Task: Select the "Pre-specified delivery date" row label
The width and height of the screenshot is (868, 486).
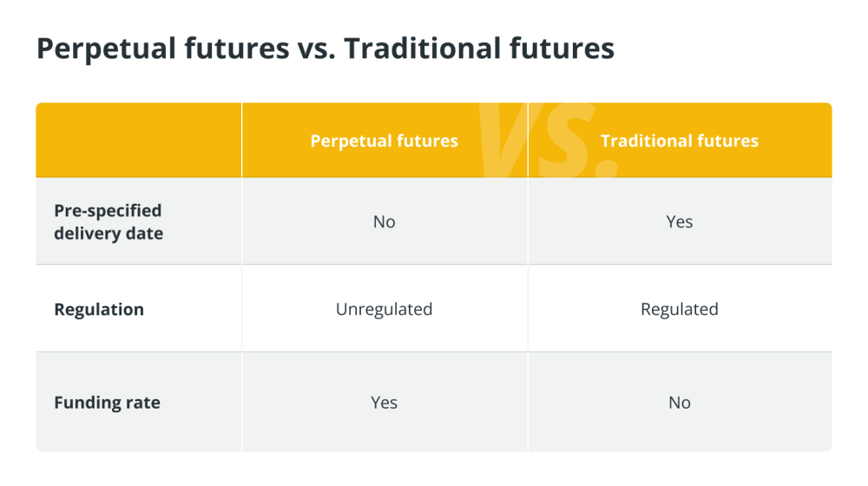Action: [x=108, y=221]
